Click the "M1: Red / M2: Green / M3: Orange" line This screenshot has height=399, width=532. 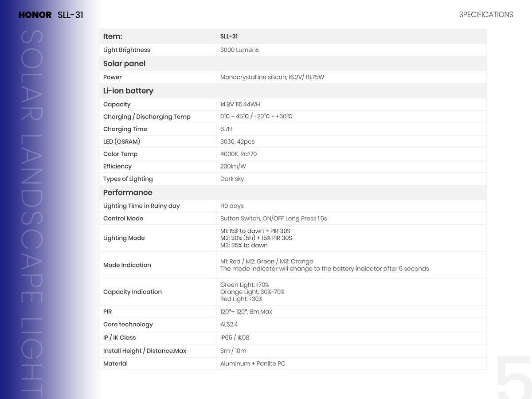click(267, 262)
